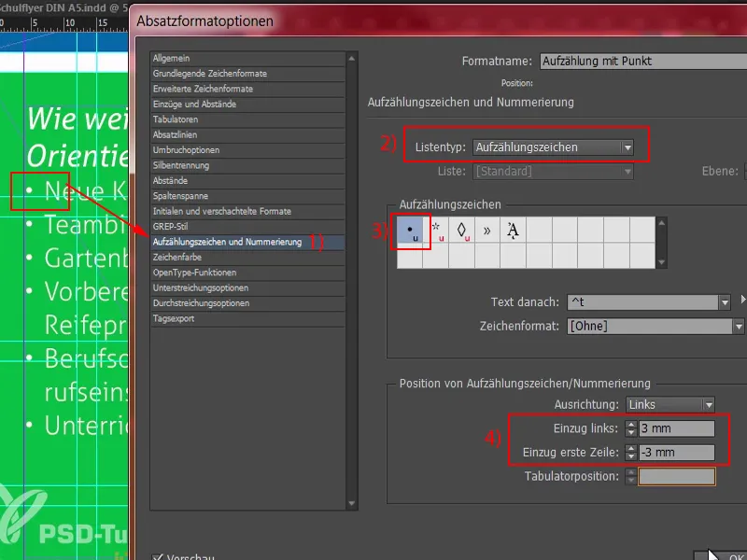Screen dimensions: 747x560
Task: Open GREP-Stil category
Action: [247, 226]
